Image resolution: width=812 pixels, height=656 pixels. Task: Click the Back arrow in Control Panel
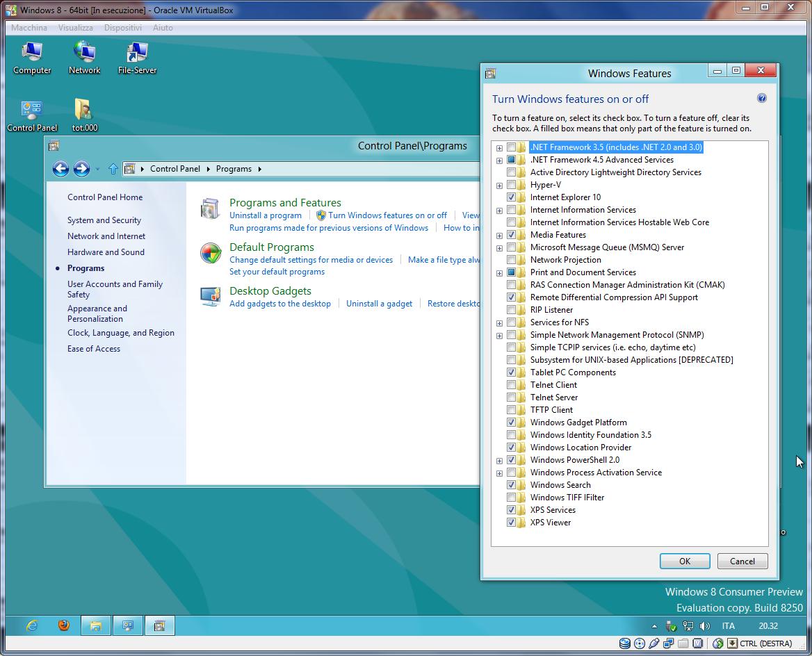click(x=60, y=169)
